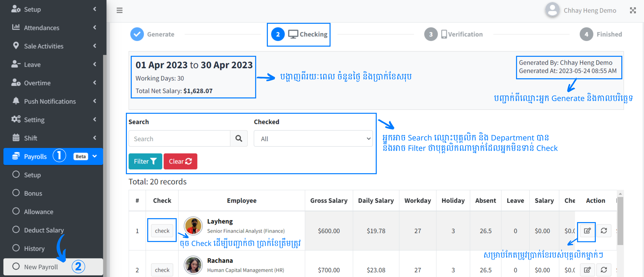Open the Checked All dropdown
Image resolution: width=644 pixels, height=277 pixels.
tap(313, 138)
